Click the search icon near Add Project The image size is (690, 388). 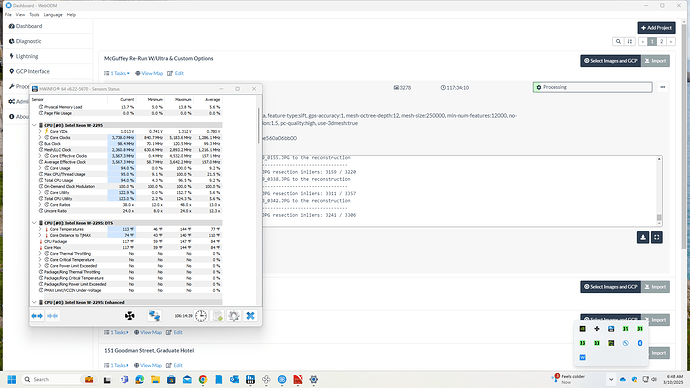(x=618, y=41)
